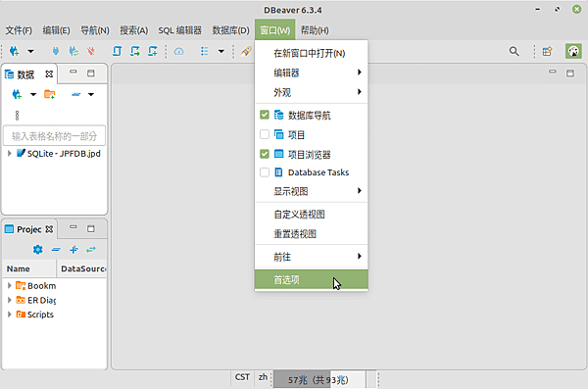This screenshot has width=588, height=389.
Task: Open 前往 submenu
Action: tap(312, 257)
